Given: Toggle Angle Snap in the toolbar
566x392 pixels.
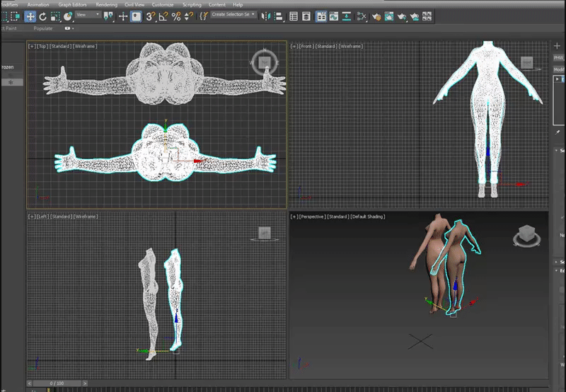Looking at the screenshot, I should (x=162, y=16).
